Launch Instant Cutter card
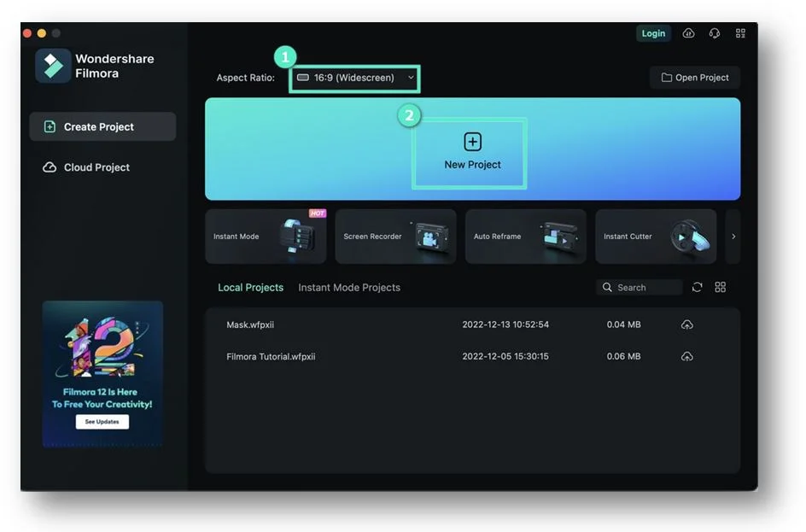The height and width of the screenshot is (532, 806). click(x=656, y=237)
